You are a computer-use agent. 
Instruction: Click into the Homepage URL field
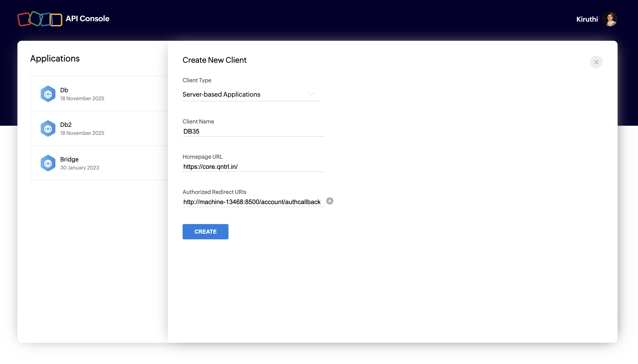point(253,167)
